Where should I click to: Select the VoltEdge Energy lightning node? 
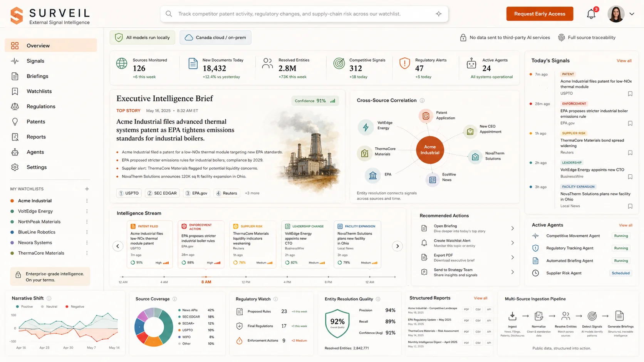(x=366, y=127)
